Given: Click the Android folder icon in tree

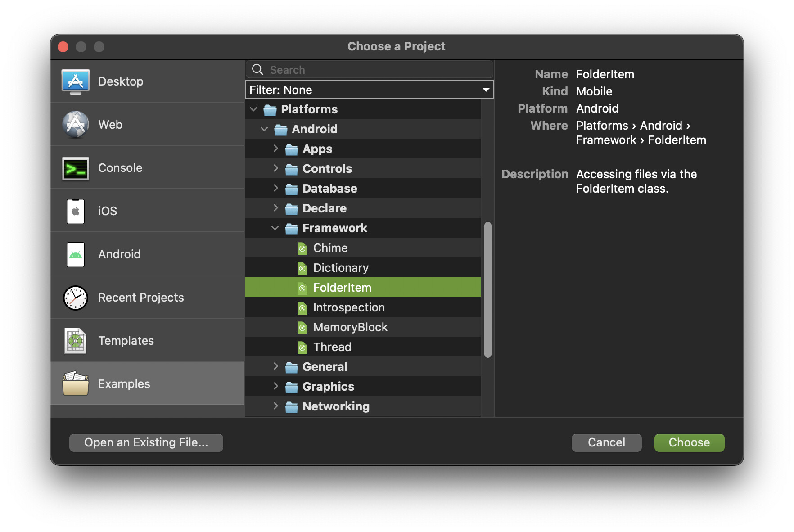Looking at the screenshot, I should (x=281, y=130).
